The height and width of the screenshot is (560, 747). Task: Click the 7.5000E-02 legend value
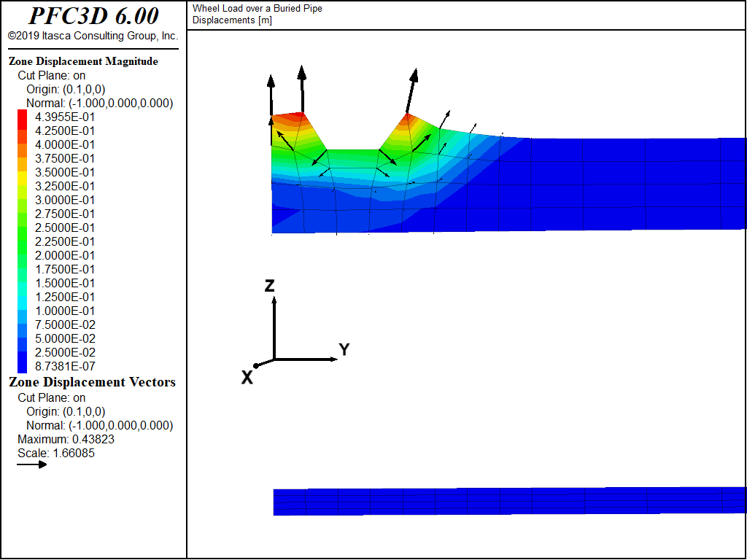(65, 324)
